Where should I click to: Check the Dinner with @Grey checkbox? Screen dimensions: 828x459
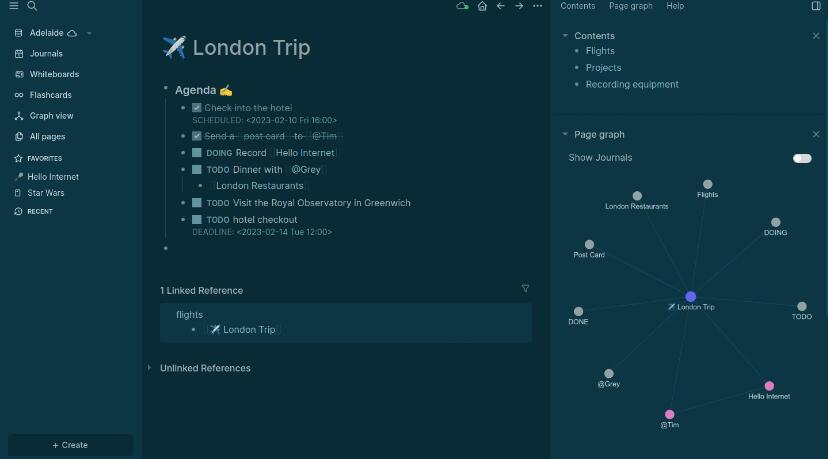(x=196, y=170)
